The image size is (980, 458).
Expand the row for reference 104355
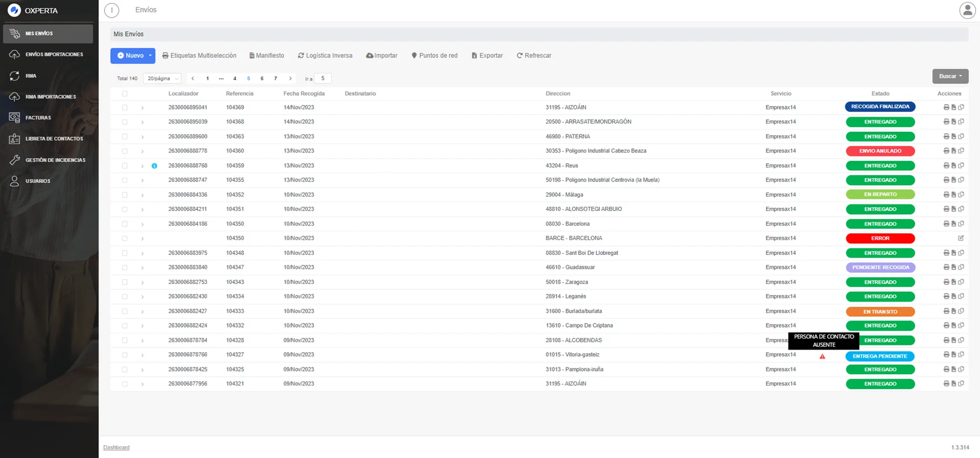pos(142,180)
